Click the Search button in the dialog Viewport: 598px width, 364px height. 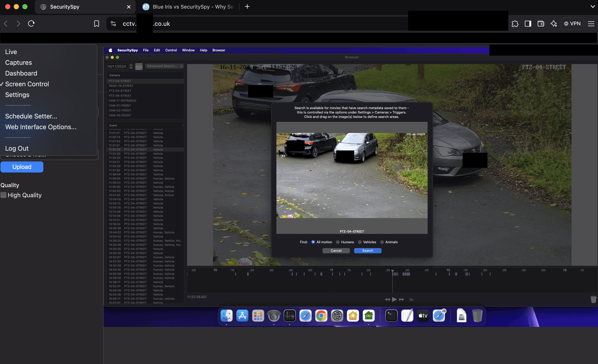367,251
